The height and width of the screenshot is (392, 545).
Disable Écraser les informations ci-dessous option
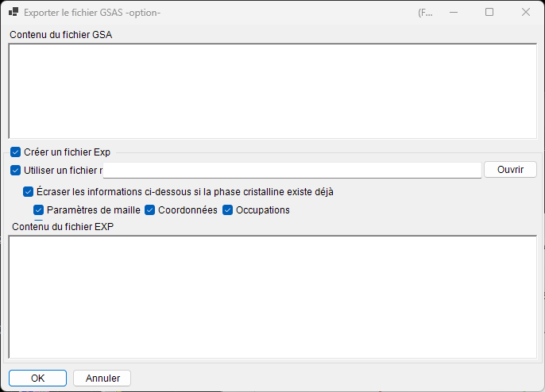[x=28, y=192]
